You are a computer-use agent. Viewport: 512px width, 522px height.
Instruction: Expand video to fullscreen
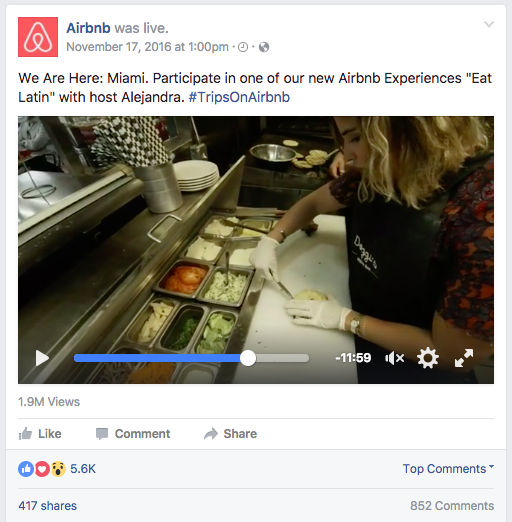point(464,358)
